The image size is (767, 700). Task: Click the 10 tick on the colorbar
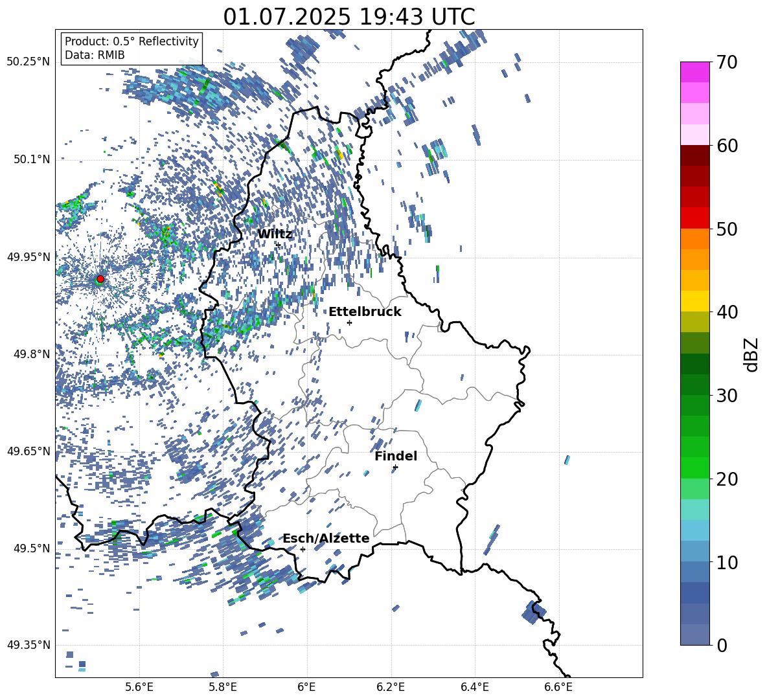[x=727, y=562]
